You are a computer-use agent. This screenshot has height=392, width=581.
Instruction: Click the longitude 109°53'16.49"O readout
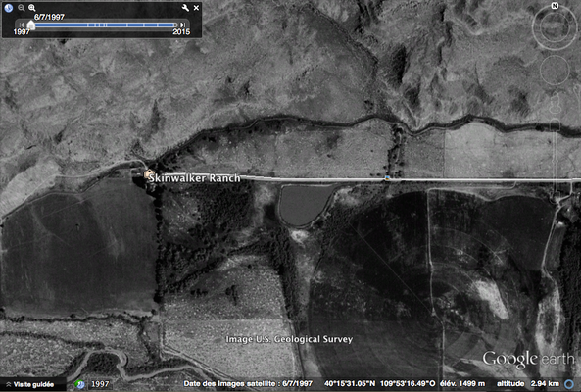(408, 384)
